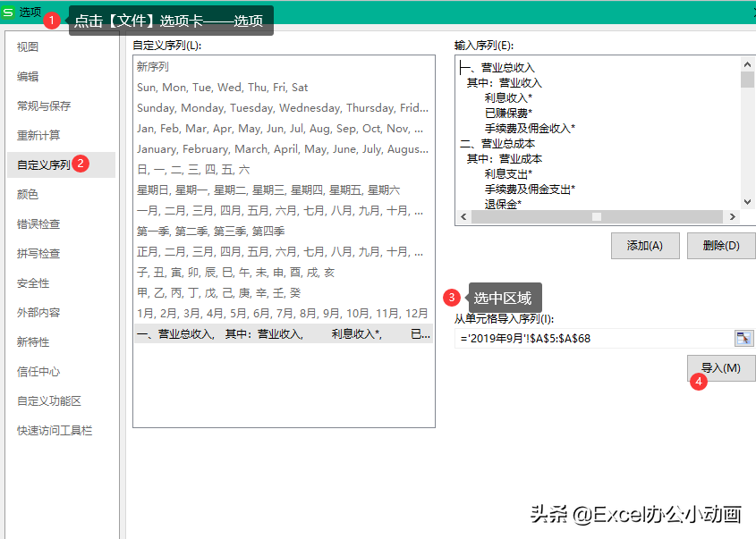Click the 利息收入* line
The image size is (756, 539).
[509, 97]
